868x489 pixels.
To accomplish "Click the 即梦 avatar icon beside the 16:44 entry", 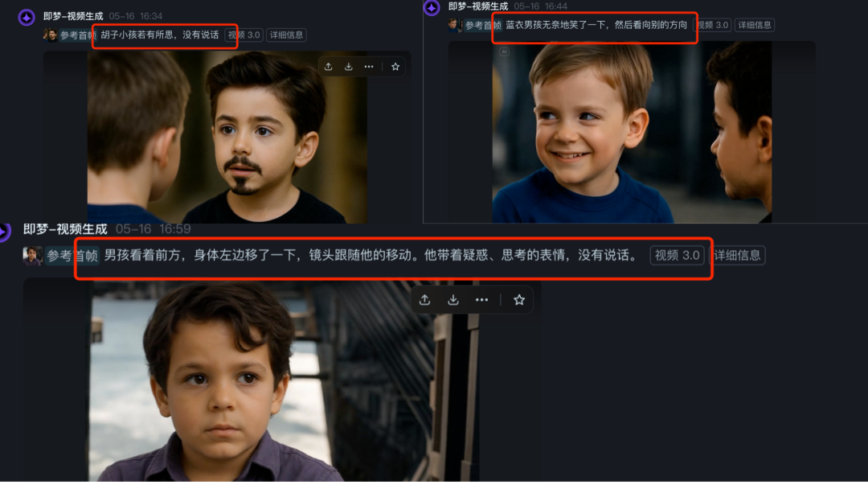I will coord(432,7).
